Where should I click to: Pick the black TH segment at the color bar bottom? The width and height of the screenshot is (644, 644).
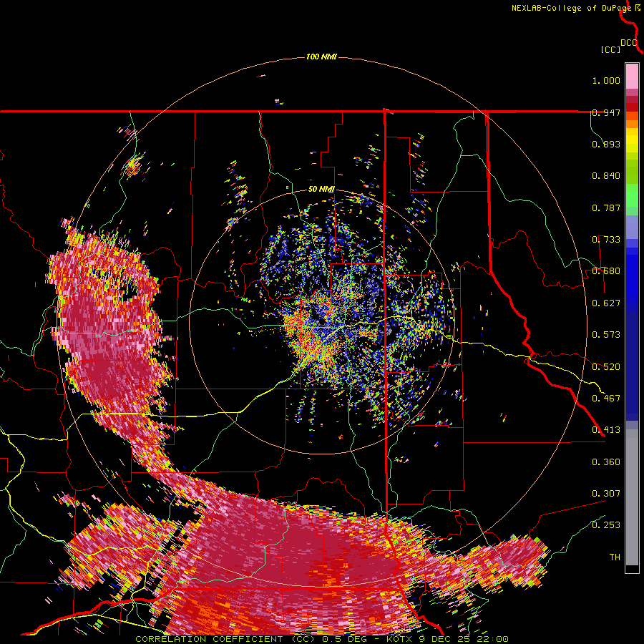click(x=632, y=568)
